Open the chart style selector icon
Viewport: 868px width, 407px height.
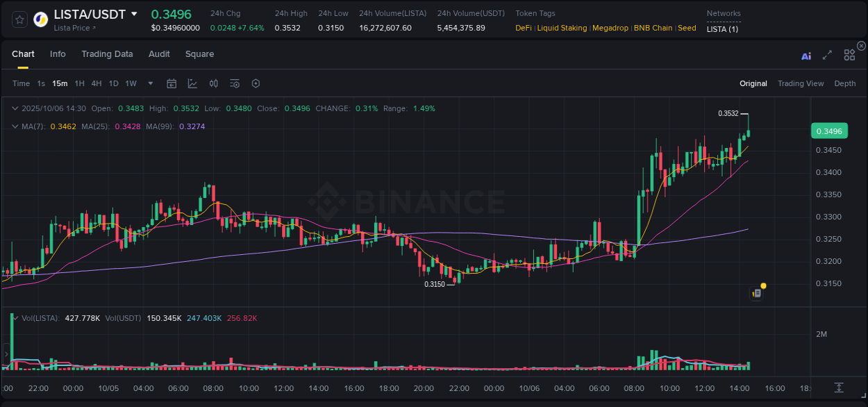click(192, 83)
